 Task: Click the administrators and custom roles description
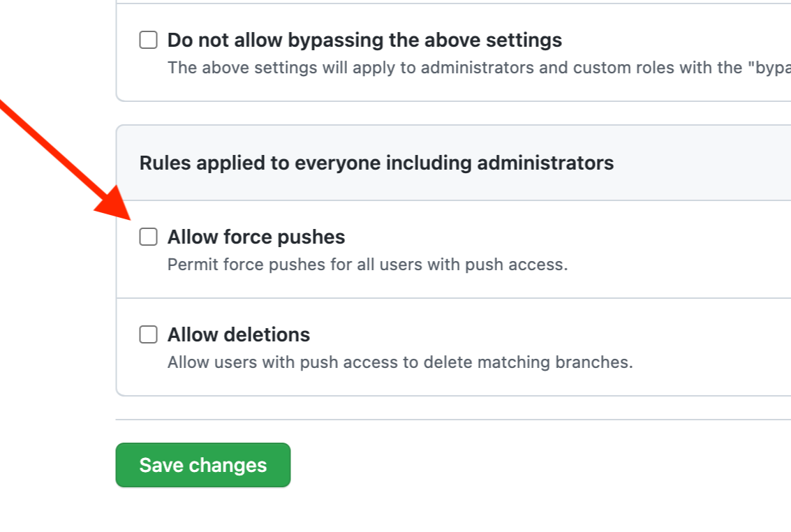(x=479, y=68)
